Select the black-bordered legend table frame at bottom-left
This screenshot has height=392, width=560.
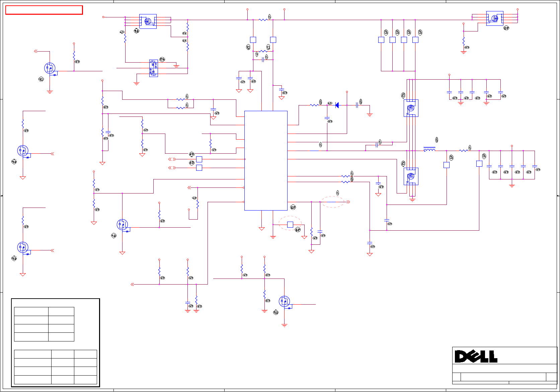coord(56,342)
